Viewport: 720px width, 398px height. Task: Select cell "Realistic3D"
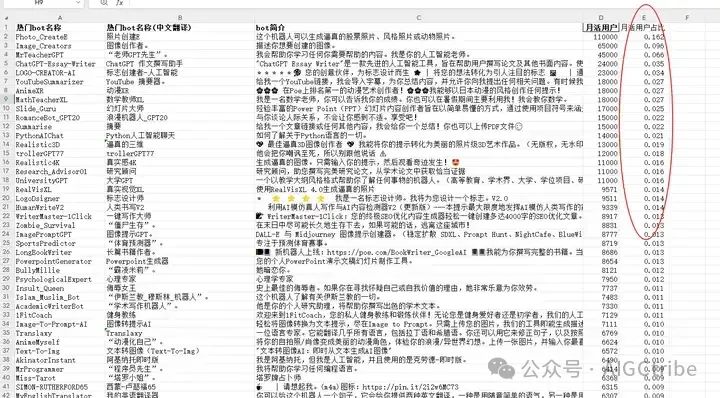pos(38,144)
